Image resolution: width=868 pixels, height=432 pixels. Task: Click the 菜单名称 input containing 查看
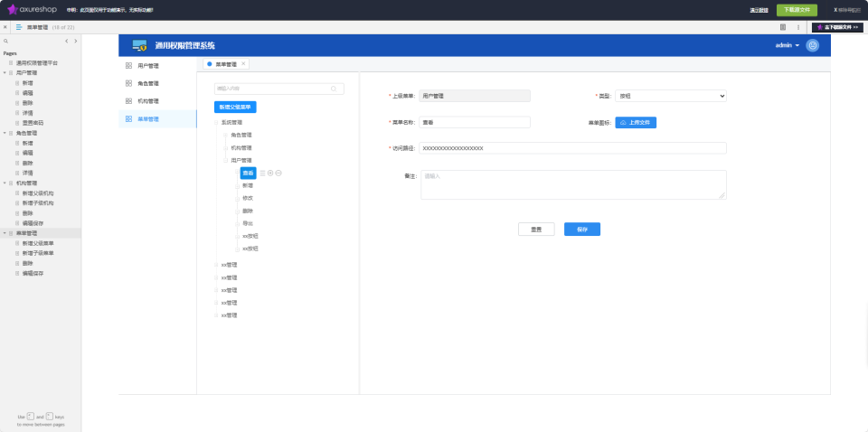tap(475, 122)
